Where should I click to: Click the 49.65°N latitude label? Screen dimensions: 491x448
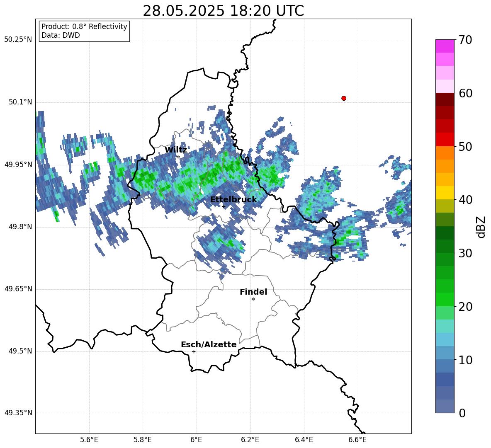pyautogui.click(x=18, y=289)
